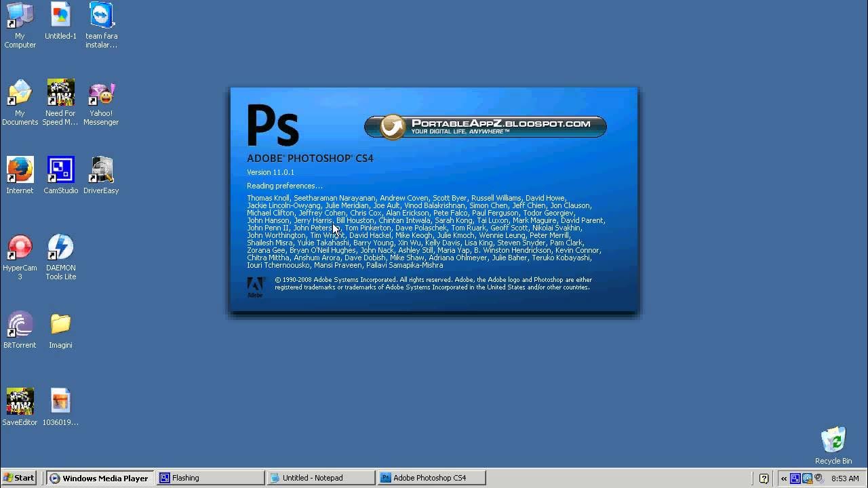Open the Imagini folder
868x488 pixels.
click(60, 330)
